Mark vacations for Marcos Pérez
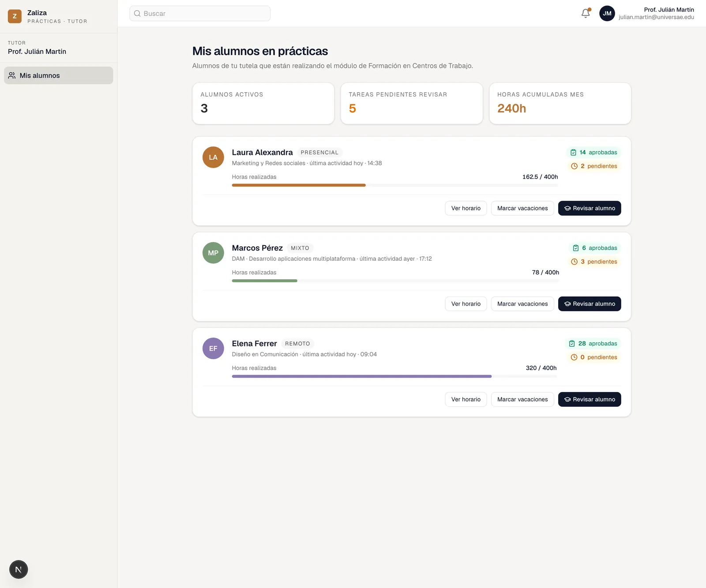706x588 pixels. pos(522,304)
